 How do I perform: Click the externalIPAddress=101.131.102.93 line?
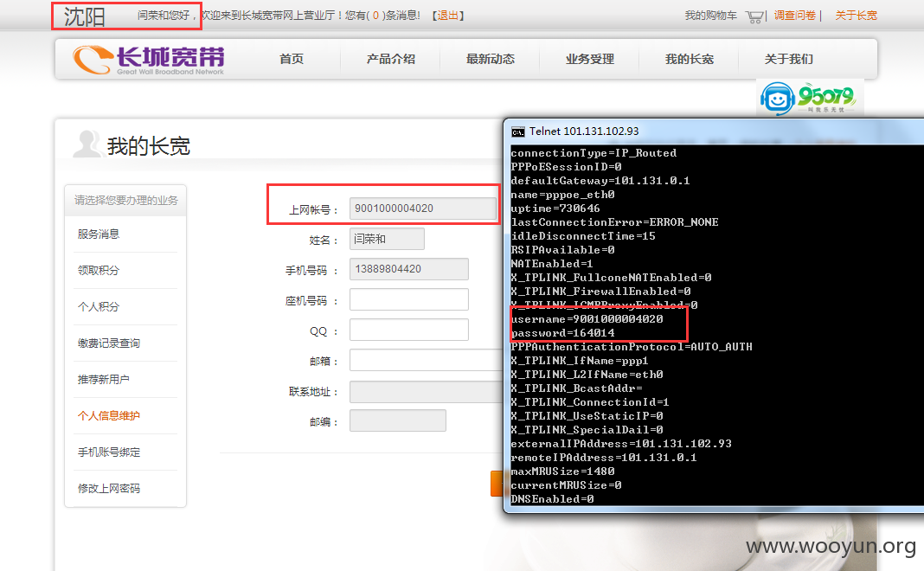(621, 444)
